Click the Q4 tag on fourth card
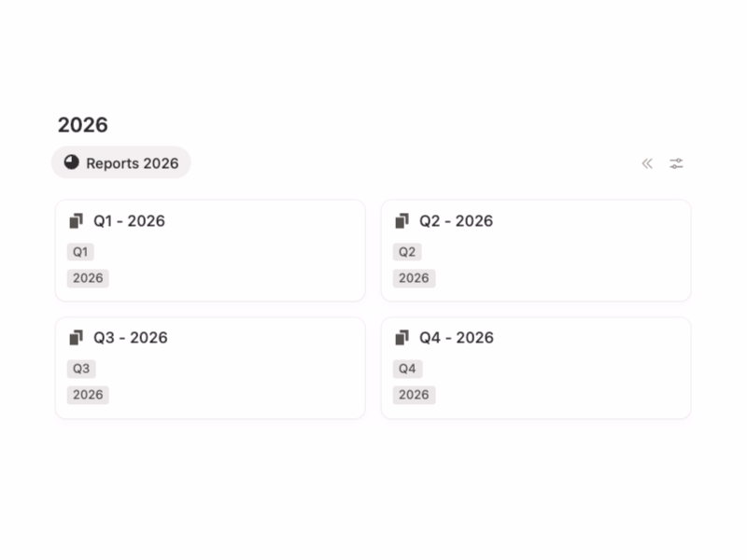This screenshot has width=747, height=560. point(407,369)
